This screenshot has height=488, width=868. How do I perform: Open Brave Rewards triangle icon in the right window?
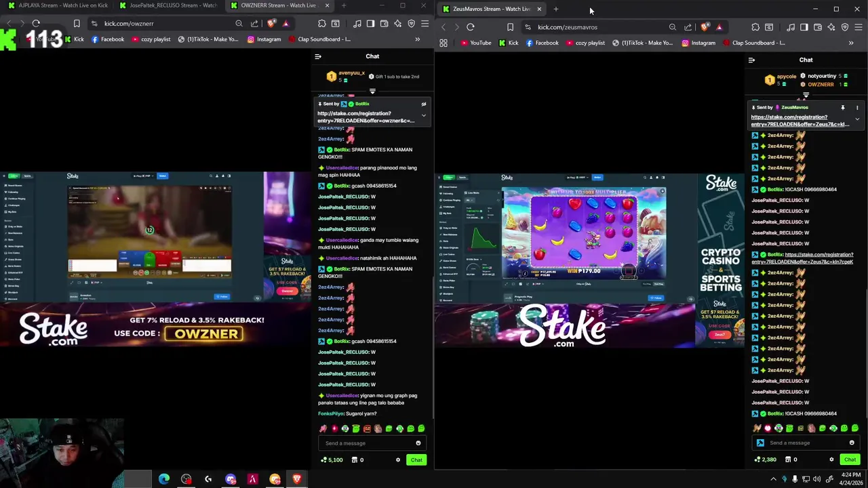(719, 27)
